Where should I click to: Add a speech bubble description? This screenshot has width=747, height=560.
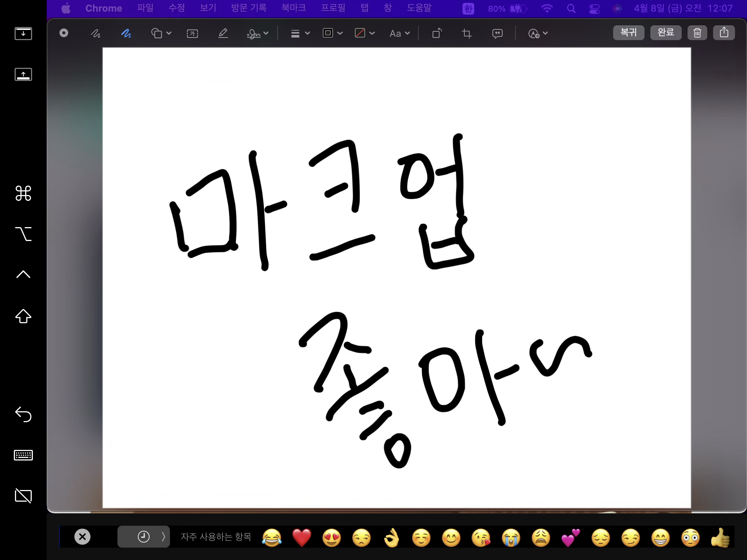coord(497,34)
